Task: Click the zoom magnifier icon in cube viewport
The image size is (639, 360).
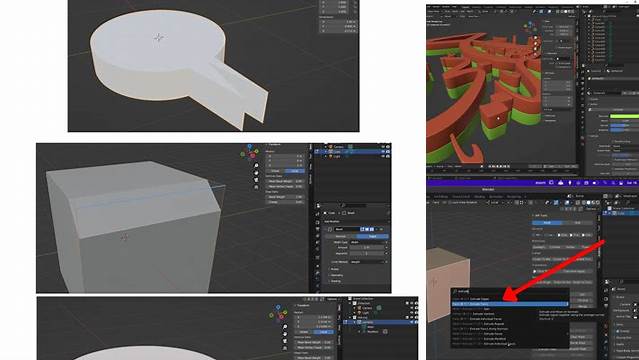Action: click(x=256, y=166)
